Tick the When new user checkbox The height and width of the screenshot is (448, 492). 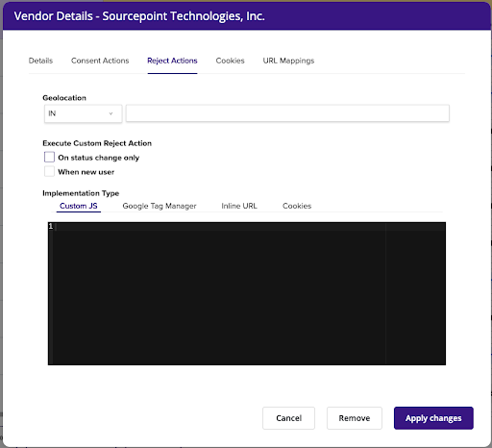tap(49, 171)
